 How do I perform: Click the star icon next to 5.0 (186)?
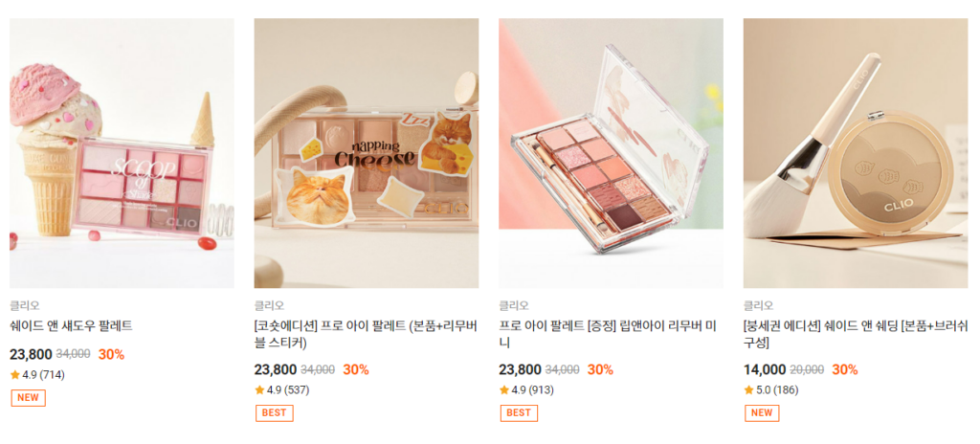748,390
